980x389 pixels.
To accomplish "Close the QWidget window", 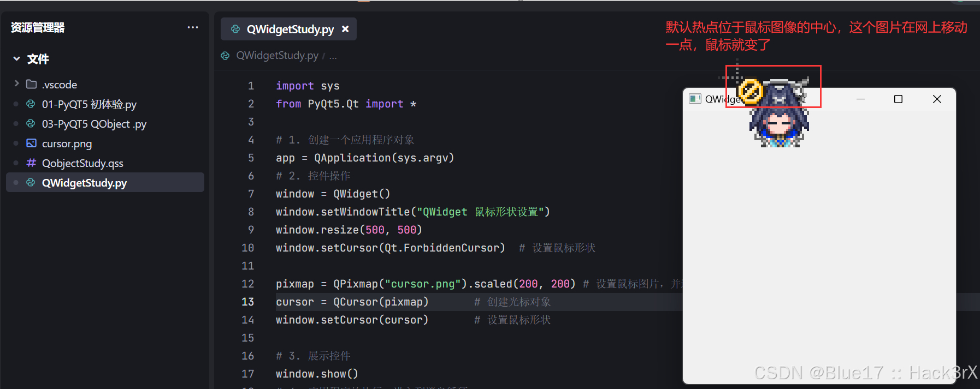I will click(x=937, y=99).
